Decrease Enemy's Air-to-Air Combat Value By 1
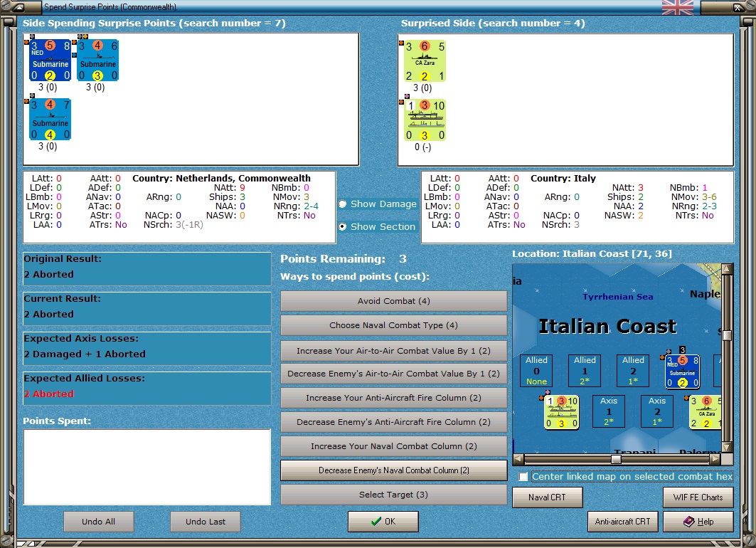Screen dimensions: 756x548 [x=393, y=374]
